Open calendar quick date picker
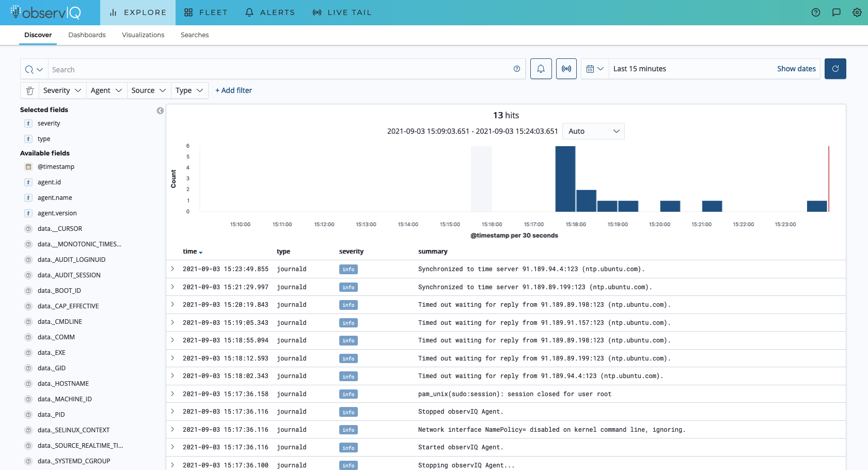This screenshot has width=868, height=470. 595,69
